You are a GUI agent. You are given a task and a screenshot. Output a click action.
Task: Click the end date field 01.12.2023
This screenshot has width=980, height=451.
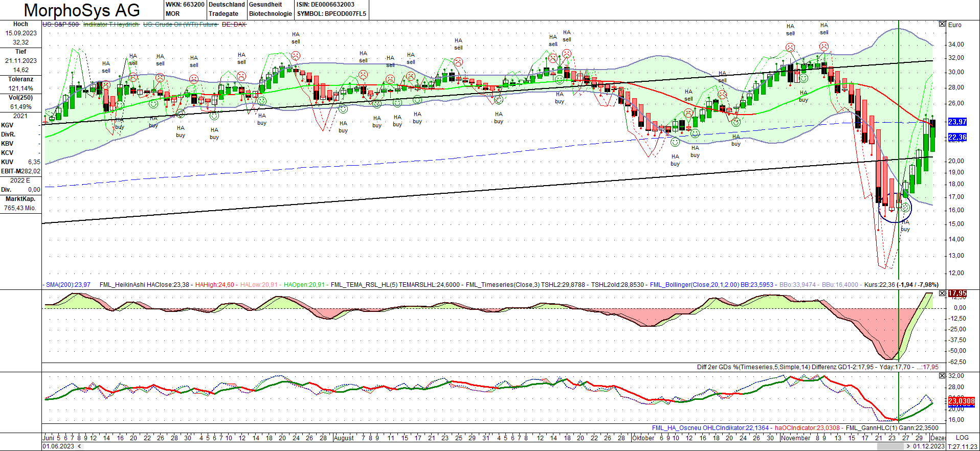[x=929, y=446]
